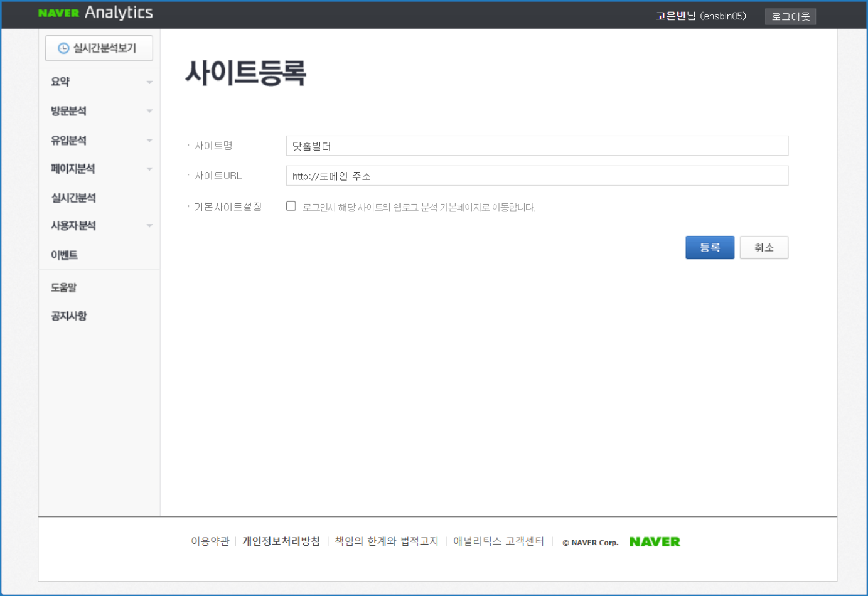868x596 pixels.
Task: Go to 공지사항 in the sidebar
Action: 69,316
